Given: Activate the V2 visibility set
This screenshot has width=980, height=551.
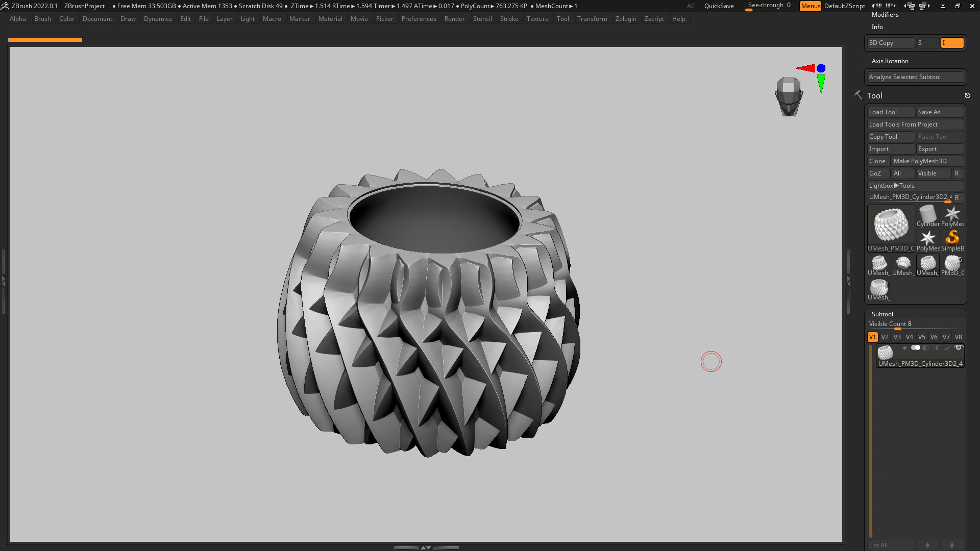Looking at the screenshot, I should point(885,337).
